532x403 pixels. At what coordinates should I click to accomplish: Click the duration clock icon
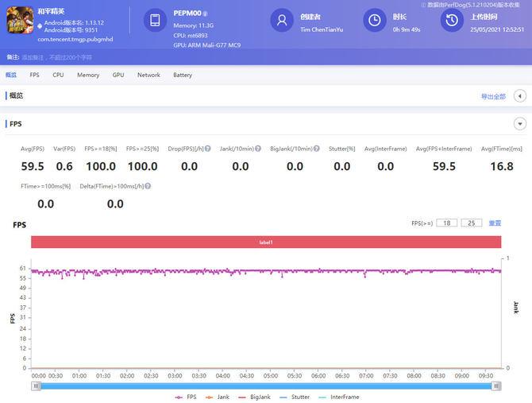pos(375,21)
